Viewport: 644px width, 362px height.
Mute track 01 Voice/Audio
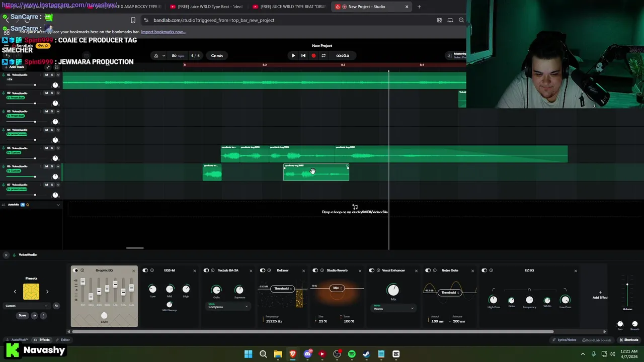(x=47, y=75)
